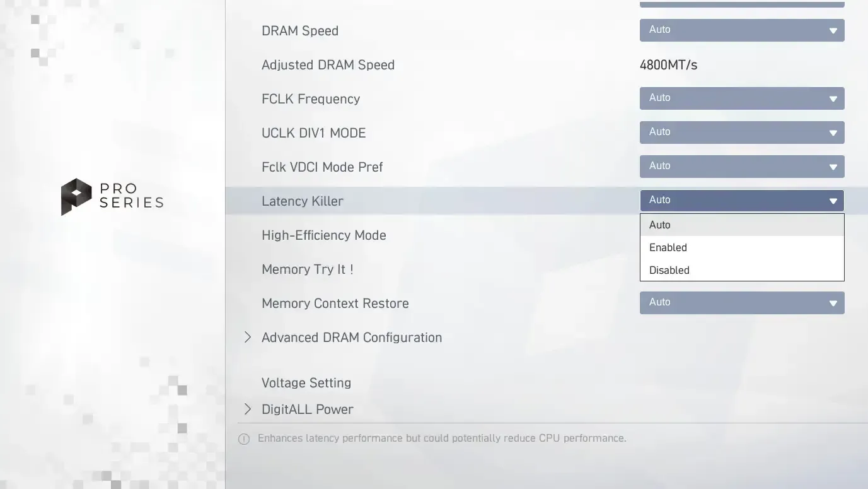The height and width of the screenshot is (489, 868).
Task: Click the Enhances latency performance help text
Action: pyautogui.click(x=442, y=439)
